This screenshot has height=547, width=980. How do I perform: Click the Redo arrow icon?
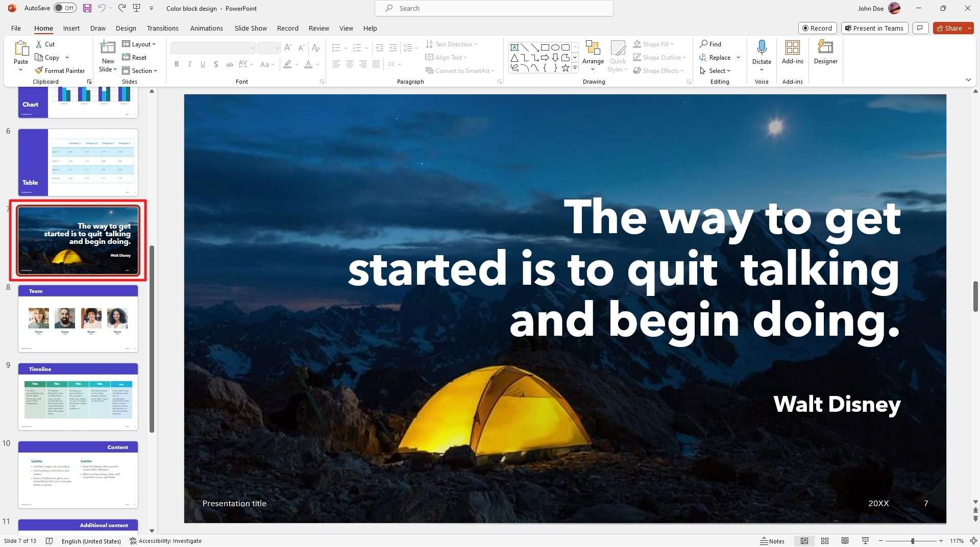[x=121, y=8]
